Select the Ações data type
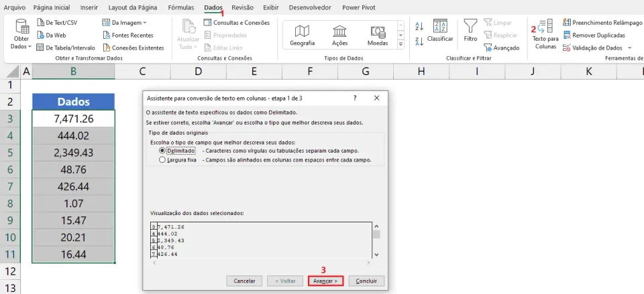This screenshot has height=294, width=644. coord(339,35)
